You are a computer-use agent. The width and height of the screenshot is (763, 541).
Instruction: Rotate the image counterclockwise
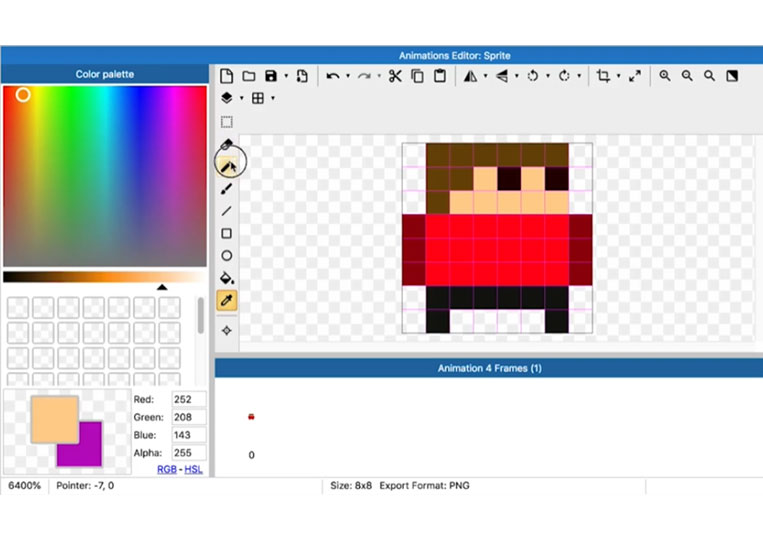coord(533,76)
